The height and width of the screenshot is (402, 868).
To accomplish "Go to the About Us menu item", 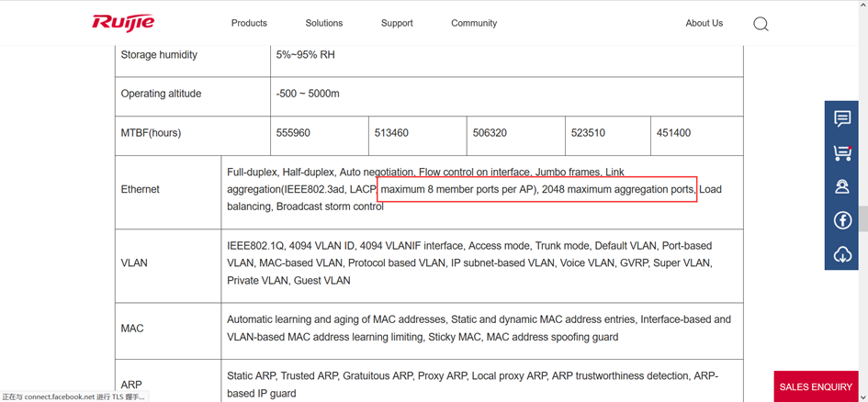I will click(704, 23).
